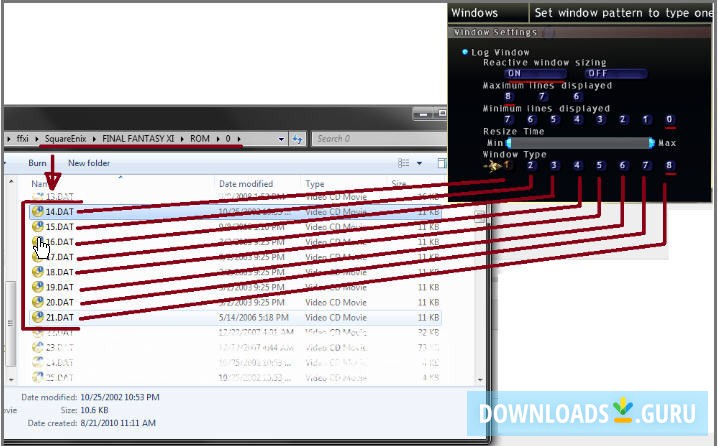This screenshot has width=718, height=446.
Task: Expand view options dropdown arrow
Action: 419,163
